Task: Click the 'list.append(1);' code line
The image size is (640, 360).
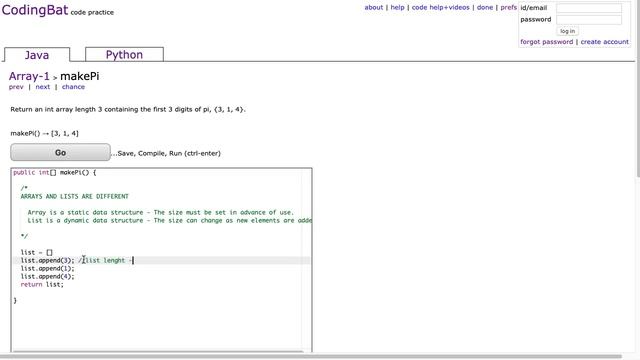Action: click(x=47, y=269)
